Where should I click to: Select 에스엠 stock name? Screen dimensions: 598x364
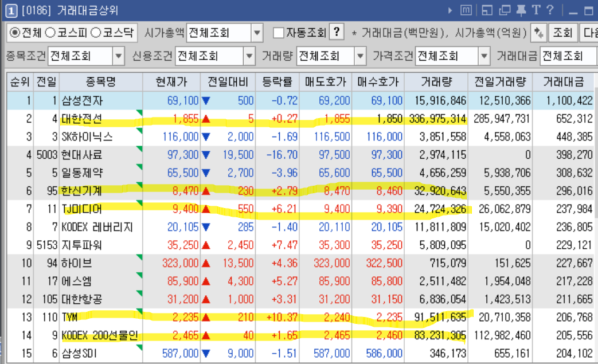click(77, 281)
